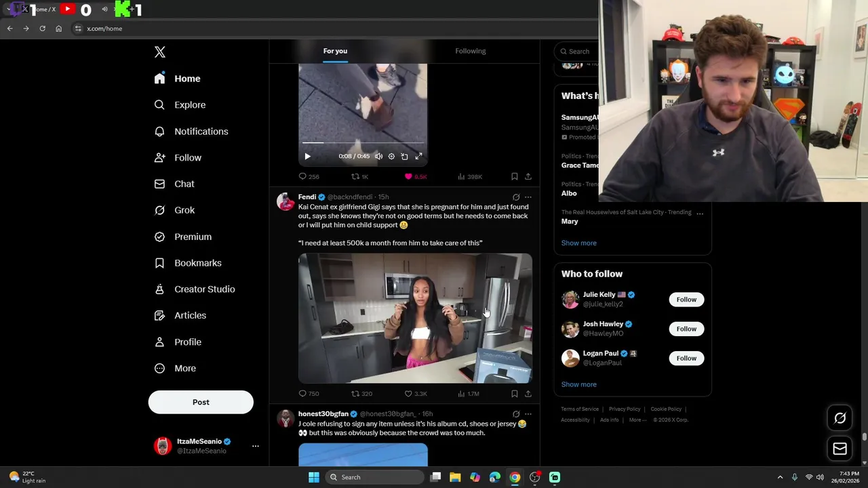Click Show more under trending topics
Image resolution: width=868 pixels, height=488 pixels.
pyautogui.click(x=578, y=243)
